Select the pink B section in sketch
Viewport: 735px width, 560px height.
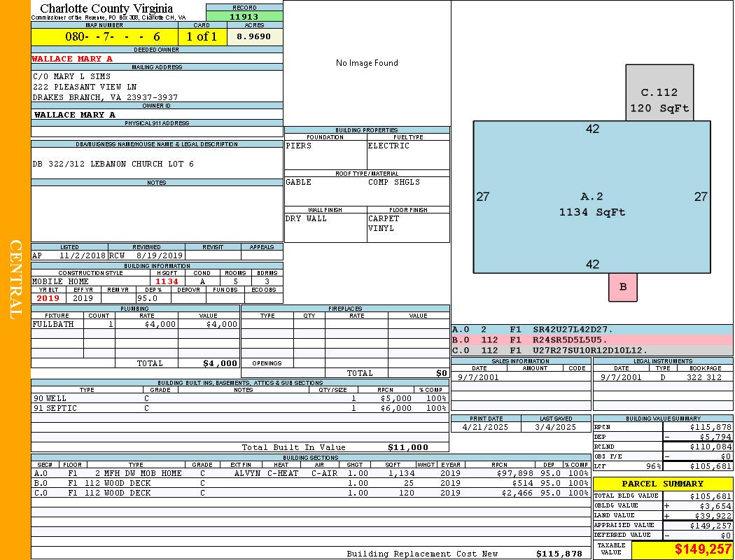coord(623,287)
